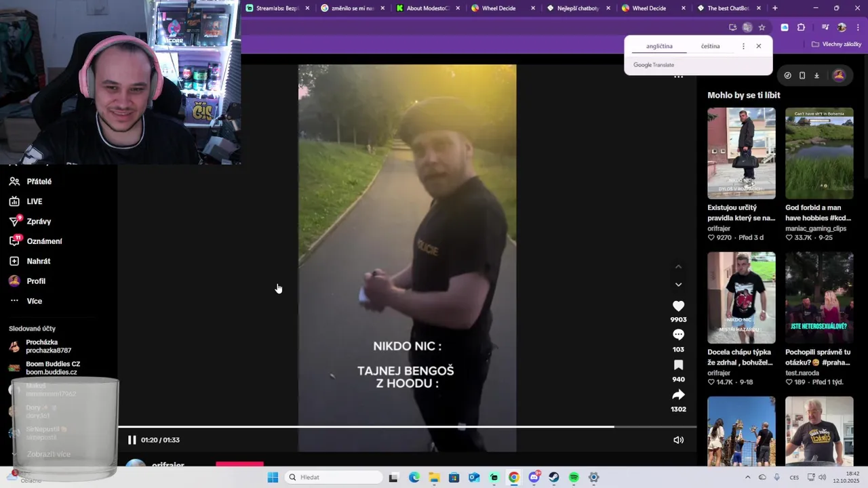Screen dimensions: 868x488
Task: Click the download app icon in top pill
Action: click(816, 75)
